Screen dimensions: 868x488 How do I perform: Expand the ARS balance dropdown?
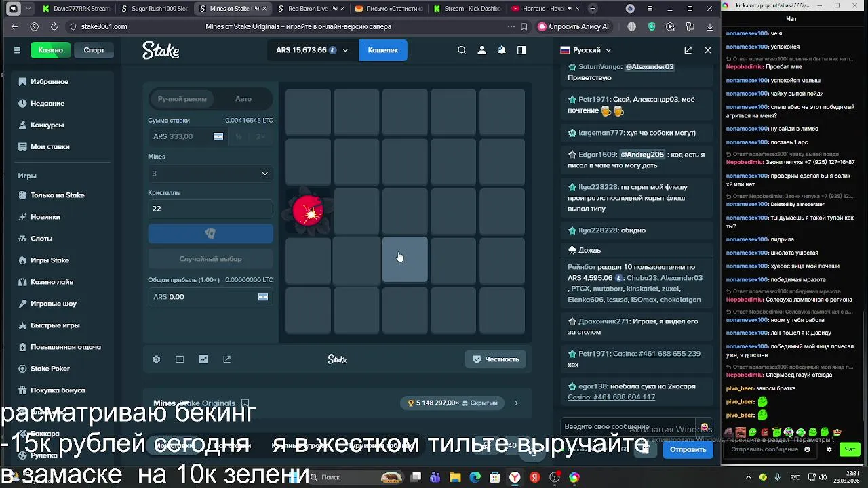[345, 50]
